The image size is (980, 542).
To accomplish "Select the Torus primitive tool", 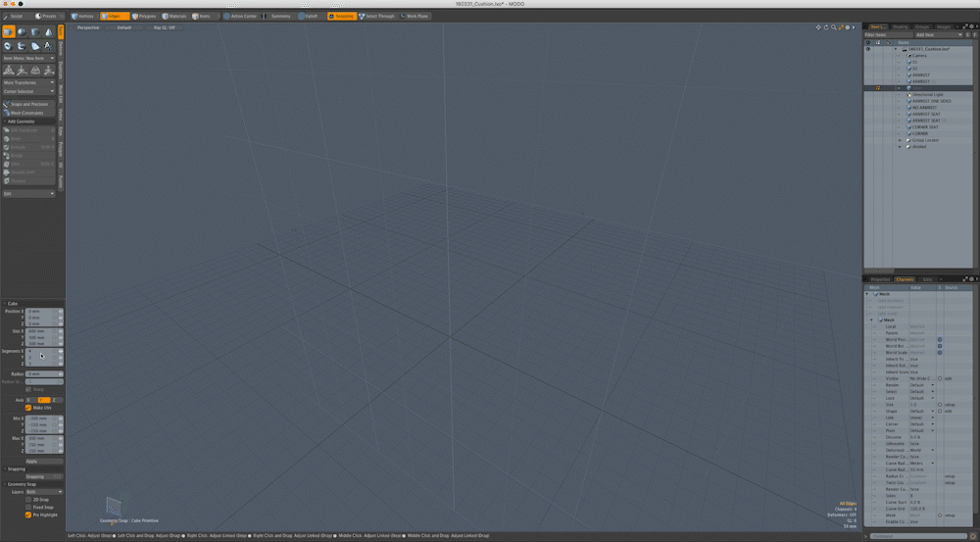I will tap(8, 46).
